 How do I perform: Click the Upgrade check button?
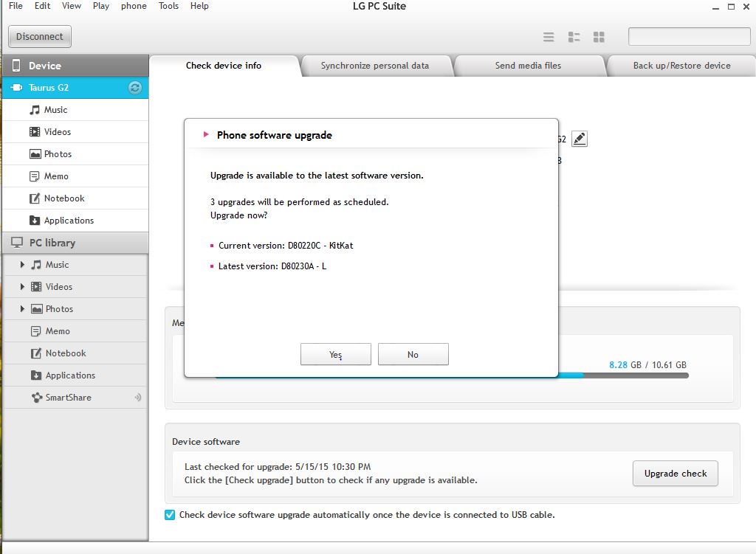coord(675,473)
